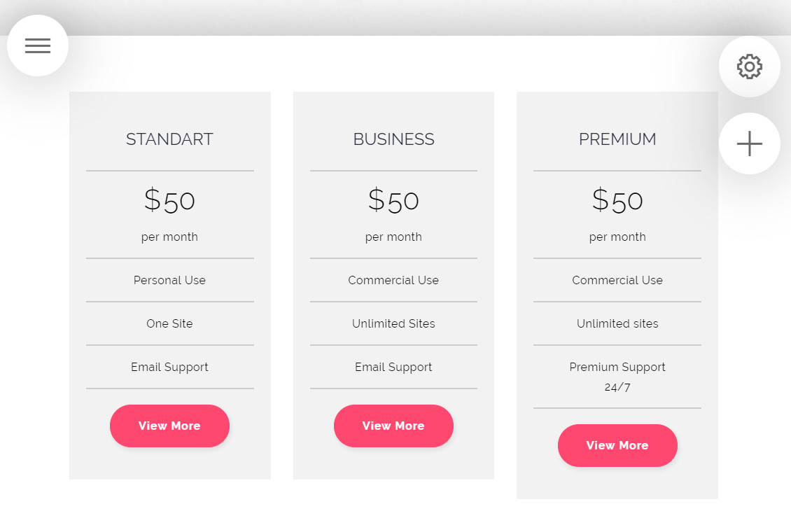Viewport: 791px width, 532px height.
Task: Click Premium Support 24/7 text
Action: pyautogui.click(x=617, y=376)
